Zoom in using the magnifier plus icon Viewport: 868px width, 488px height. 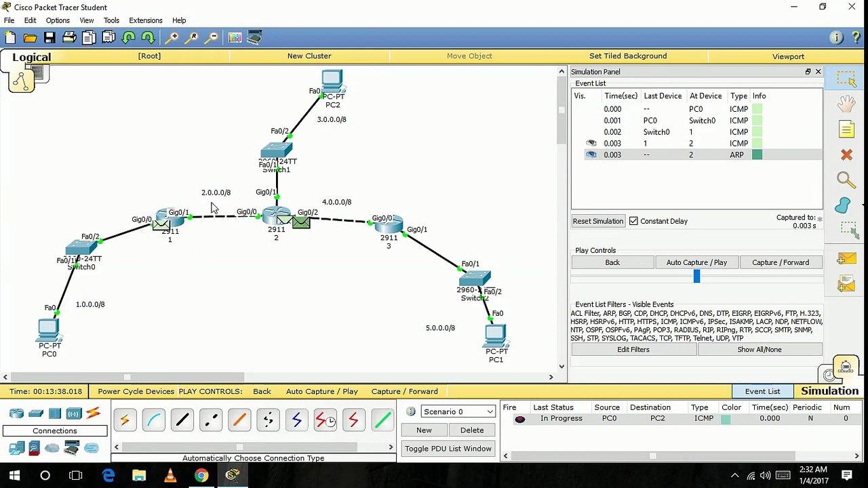click(x=172, y=38)
